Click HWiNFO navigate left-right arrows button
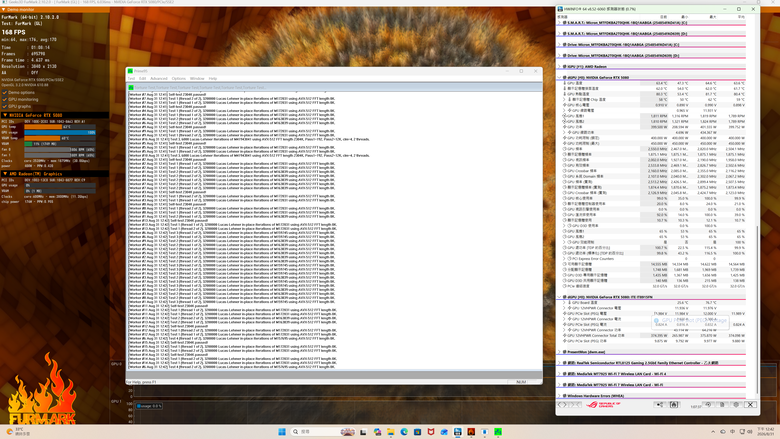The height and width of the screenshot is (439, 780). 562,405
